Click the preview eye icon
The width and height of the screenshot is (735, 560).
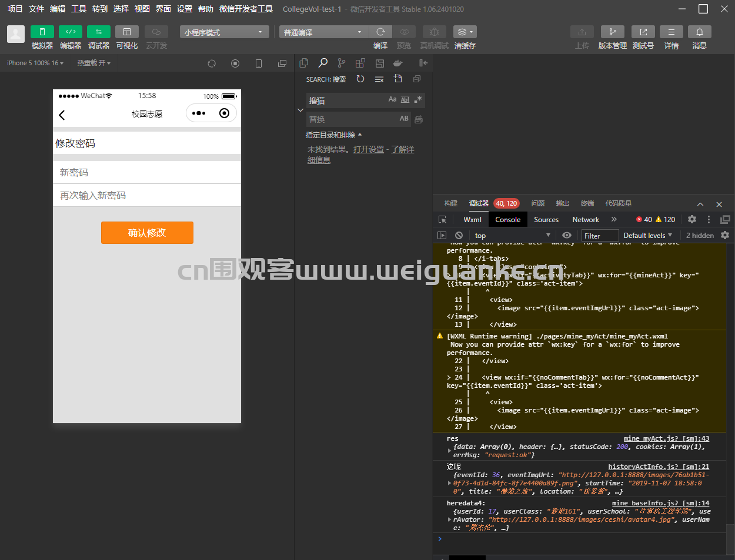tap(404, 32)
